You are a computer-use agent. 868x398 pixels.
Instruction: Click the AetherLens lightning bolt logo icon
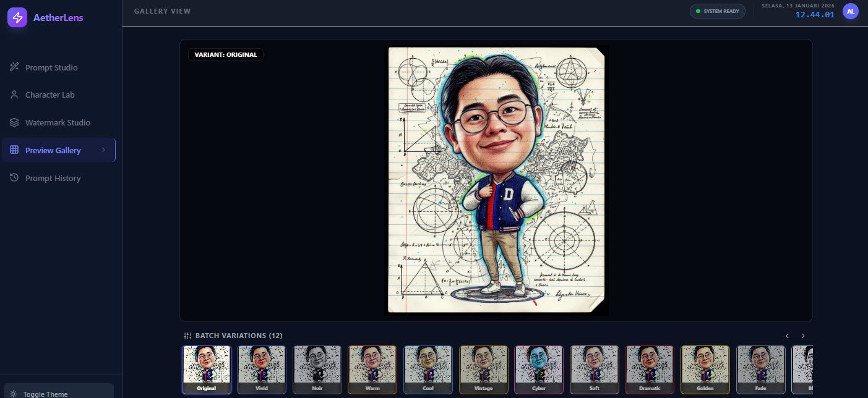tap(17, 18)
